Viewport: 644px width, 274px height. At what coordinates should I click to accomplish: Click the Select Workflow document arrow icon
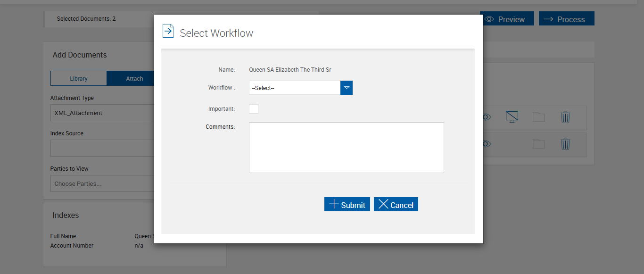tap(168, 31)
